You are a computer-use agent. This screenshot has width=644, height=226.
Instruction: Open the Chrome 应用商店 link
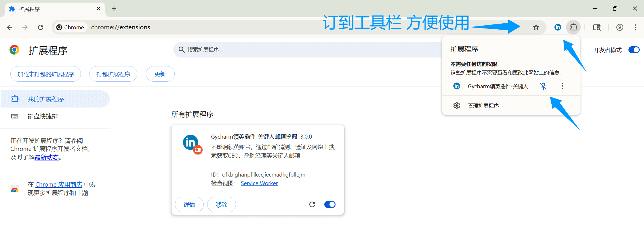pyautogui.click(x=59, y=184)
